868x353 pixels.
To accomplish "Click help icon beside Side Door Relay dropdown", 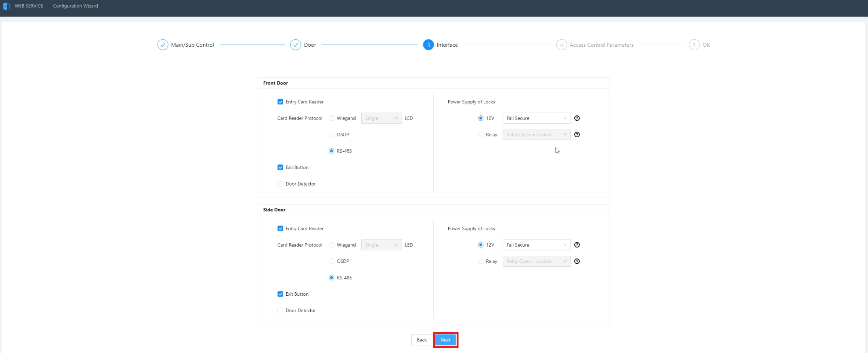I will tap(577, 261).
